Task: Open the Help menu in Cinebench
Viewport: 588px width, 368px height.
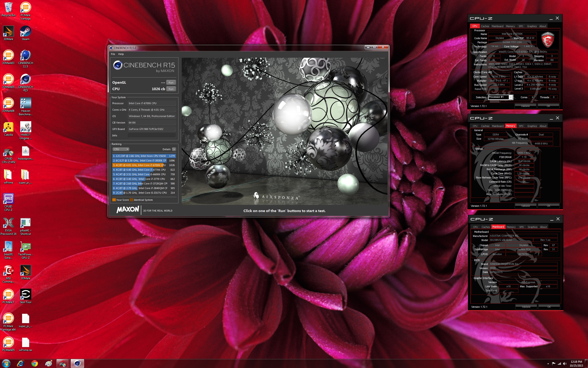Action: [x=121, y=54]
